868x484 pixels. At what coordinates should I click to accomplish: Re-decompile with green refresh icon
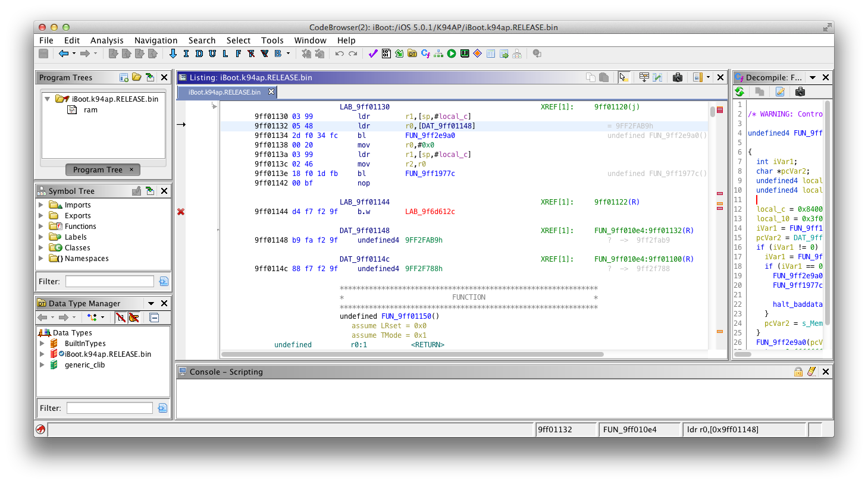pyautogui.click(x=739, y=92)
